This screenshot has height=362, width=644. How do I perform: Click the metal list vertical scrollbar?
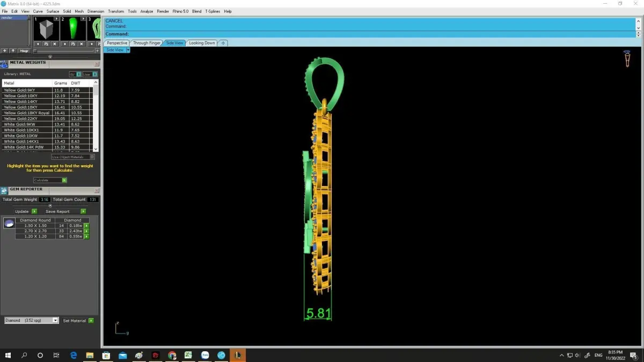[x=96, y=115]
